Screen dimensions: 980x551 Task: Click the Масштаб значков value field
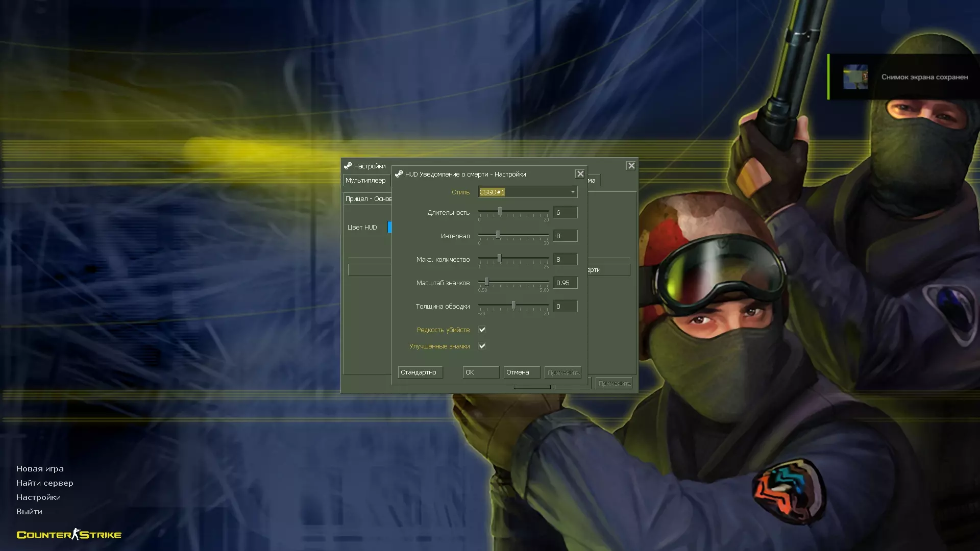click(x=565, y=283)
